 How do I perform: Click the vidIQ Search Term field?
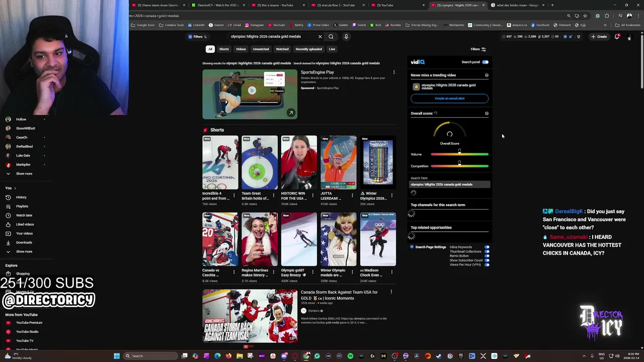click(x=449, y=185)
